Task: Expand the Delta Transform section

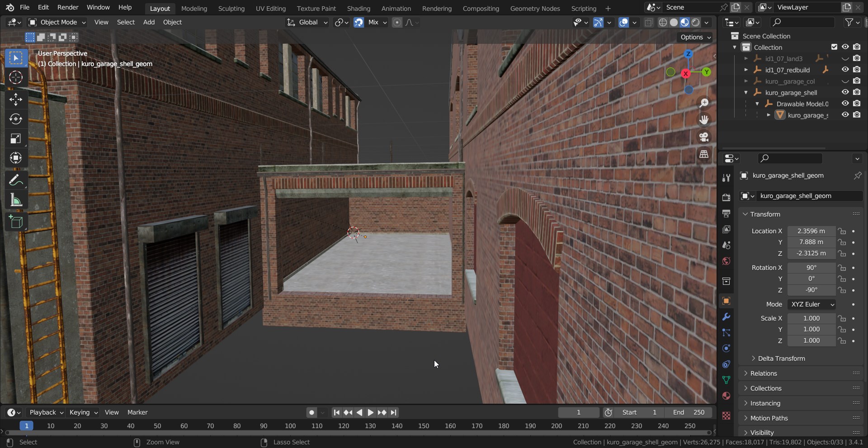Action: [781, 358]
